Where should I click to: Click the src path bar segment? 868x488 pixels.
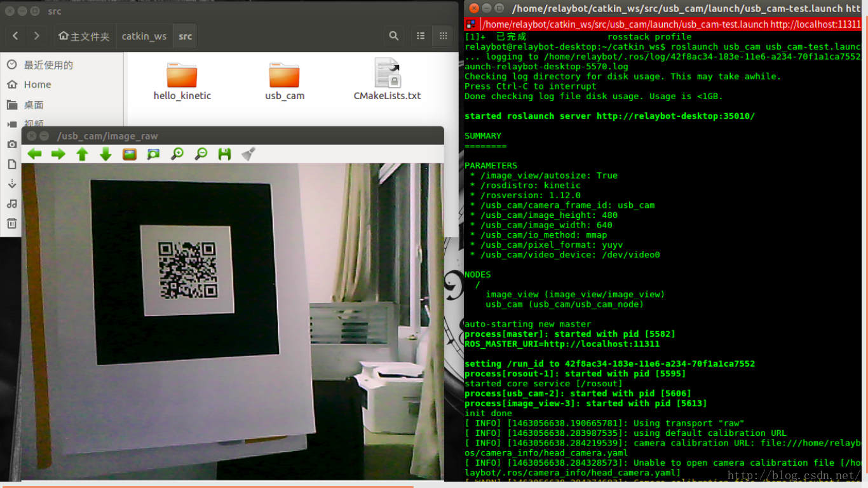[x=185, y=36]
